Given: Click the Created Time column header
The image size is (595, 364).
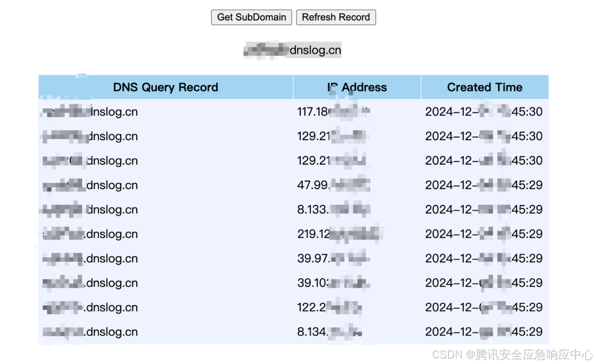Looking at the screenshot, I should 485,87.
